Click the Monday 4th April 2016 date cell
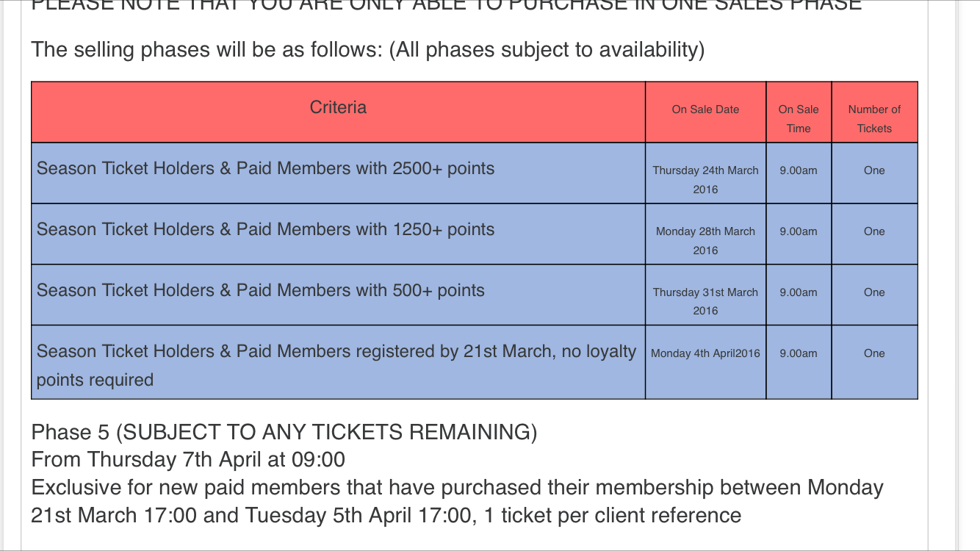 pyautogui.click(x=705, y=353)
